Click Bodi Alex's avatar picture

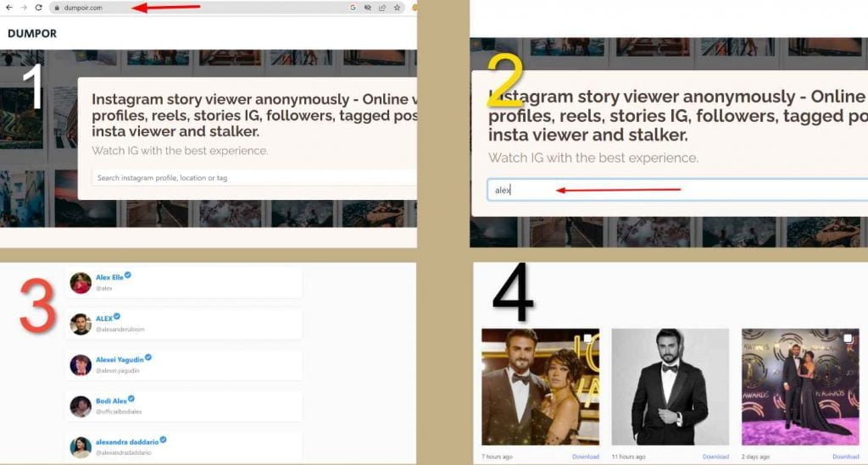[x=81, y=407]
